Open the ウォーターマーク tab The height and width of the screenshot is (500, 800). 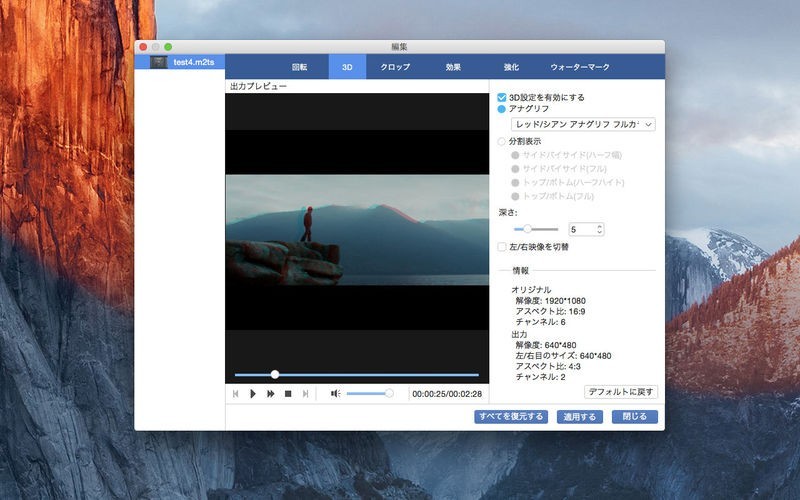(580, 67)
